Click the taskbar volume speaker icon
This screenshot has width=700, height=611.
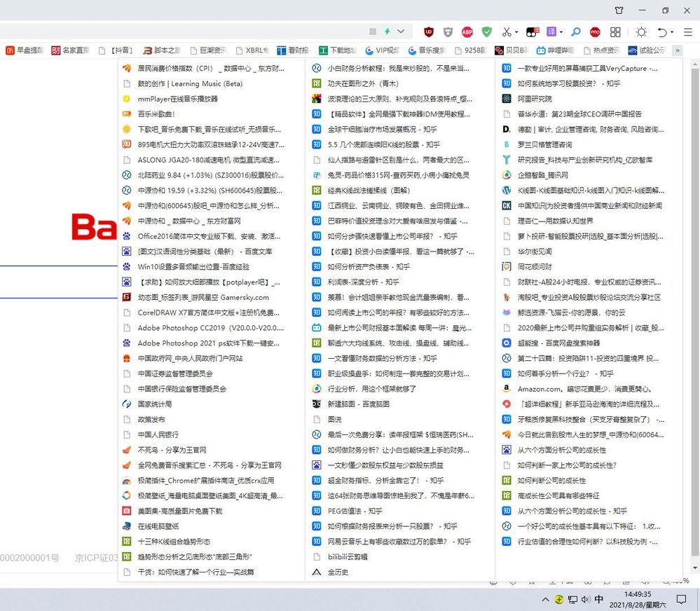point(586,599)
